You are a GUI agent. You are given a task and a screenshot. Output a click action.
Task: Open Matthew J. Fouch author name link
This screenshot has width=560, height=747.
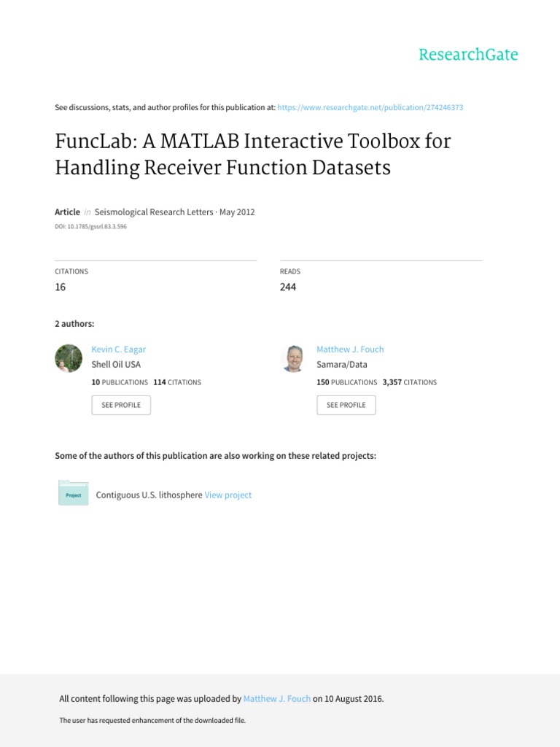(x=350, y=349)
